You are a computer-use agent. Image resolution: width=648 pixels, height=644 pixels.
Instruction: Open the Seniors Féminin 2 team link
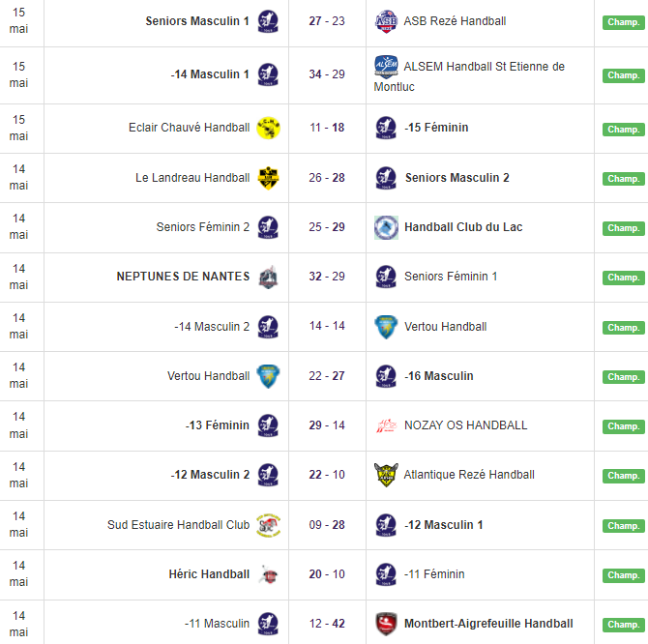point(203,227)
